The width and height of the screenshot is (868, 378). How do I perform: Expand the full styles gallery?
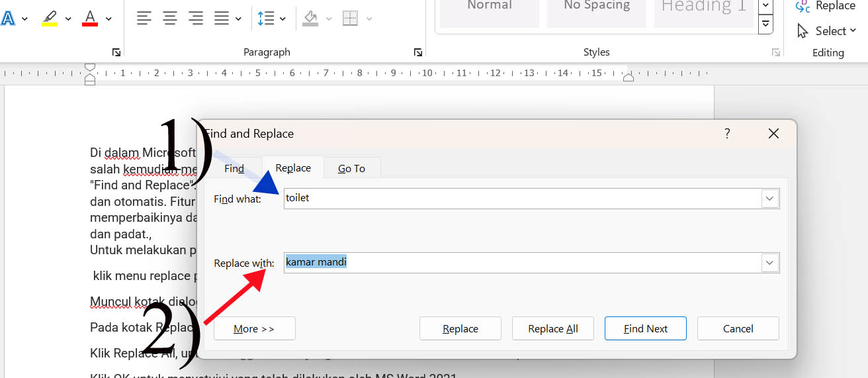pos(766,24)
